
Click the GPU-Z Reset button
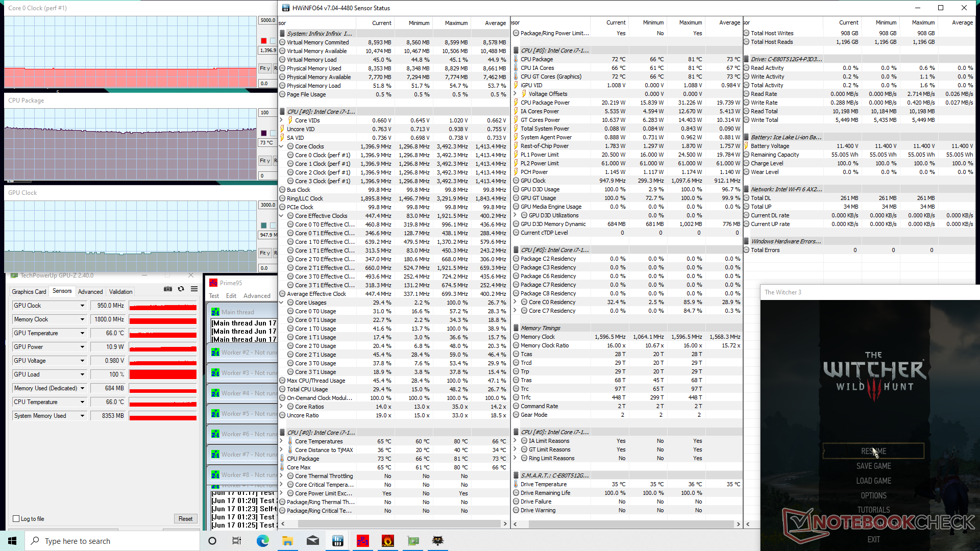point(186,519)
